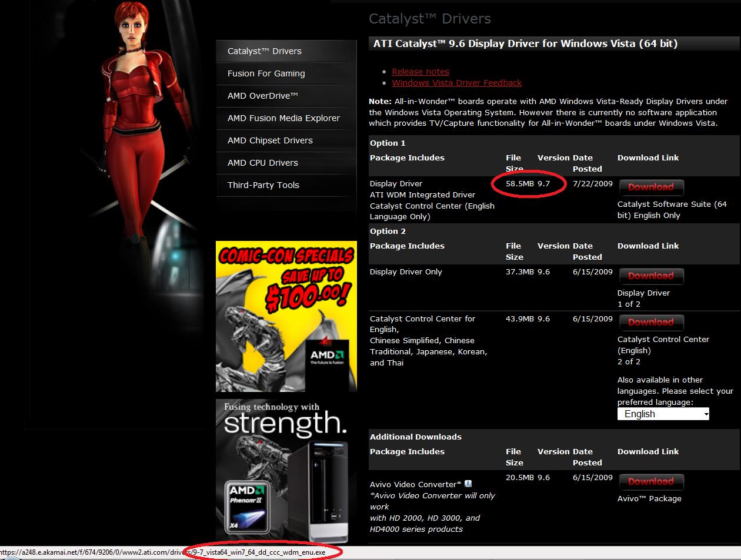
Task: Open the Release notes link
Action: tap(420, 72)
